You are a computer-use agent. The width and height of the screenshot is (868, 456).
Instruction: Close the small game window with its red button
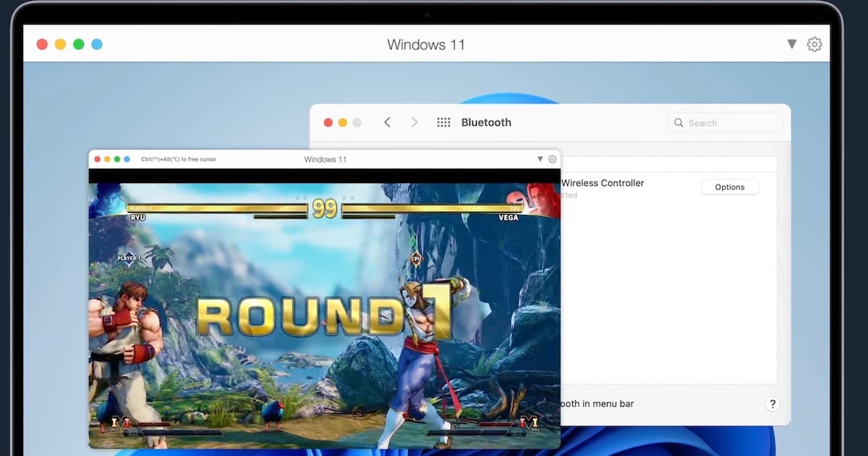[97, 159]
